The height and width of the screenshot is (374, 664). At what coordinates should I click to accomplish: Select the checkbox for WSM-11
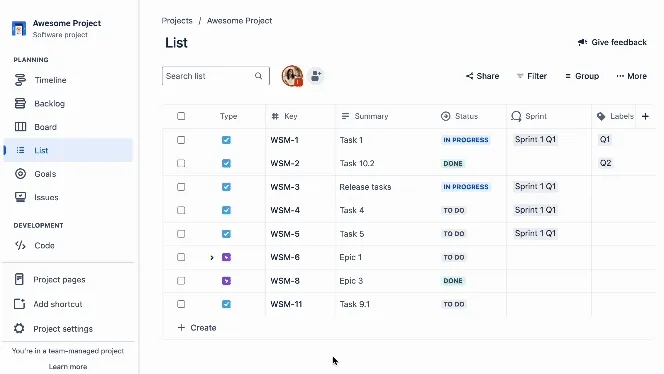coord(181,304)
